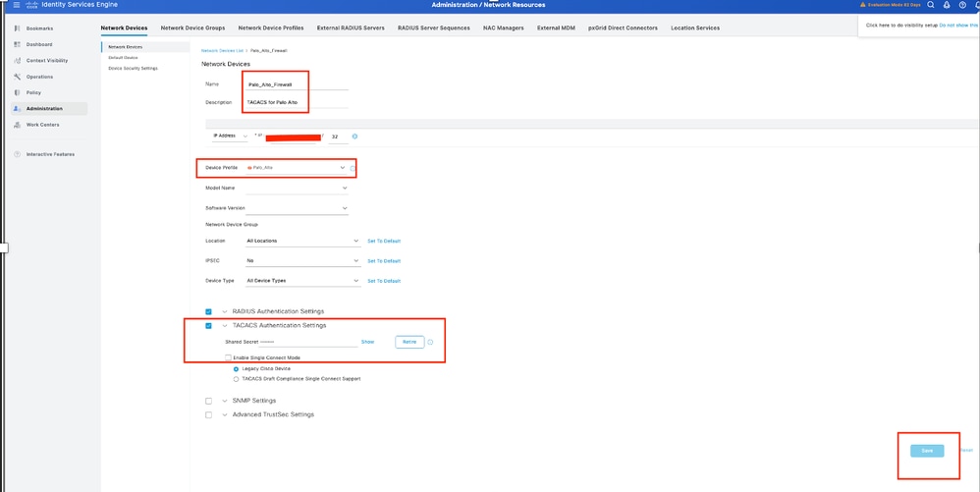Click the Context Visibility sidebar icon

17,61
